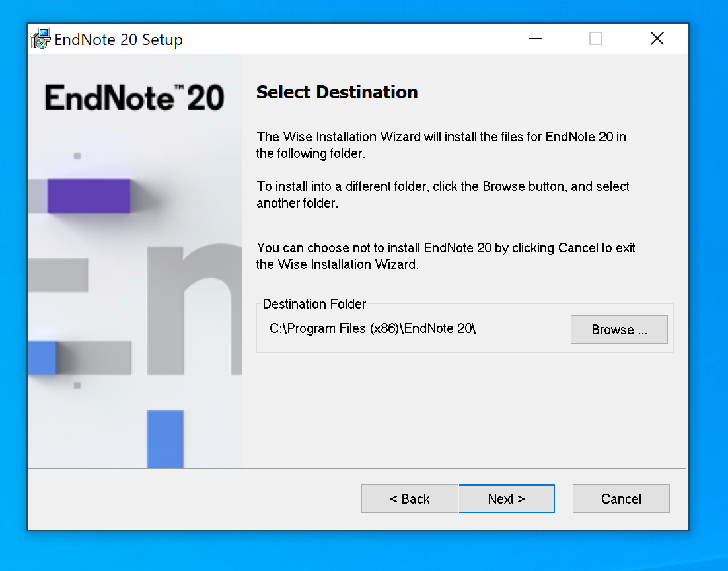Open the Browse folder dialog
728x571 pixels.
619,330
